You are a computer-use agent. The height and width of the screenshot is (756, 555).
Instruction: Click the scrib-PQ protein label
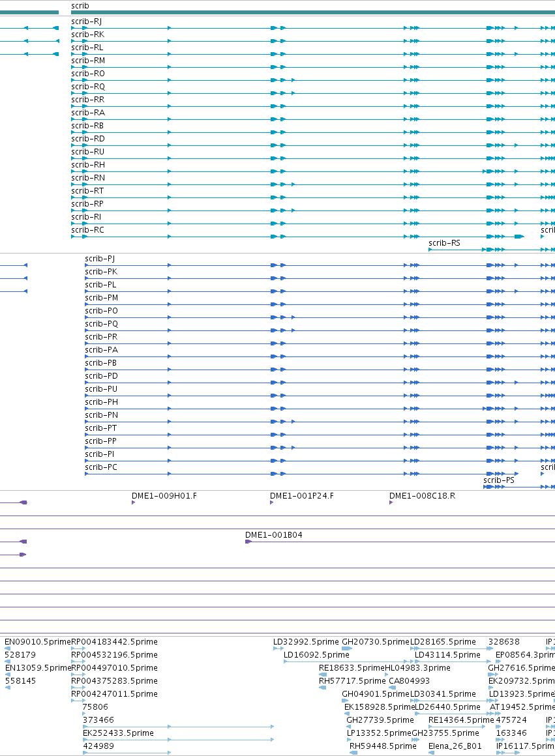[x=101, y=323]
